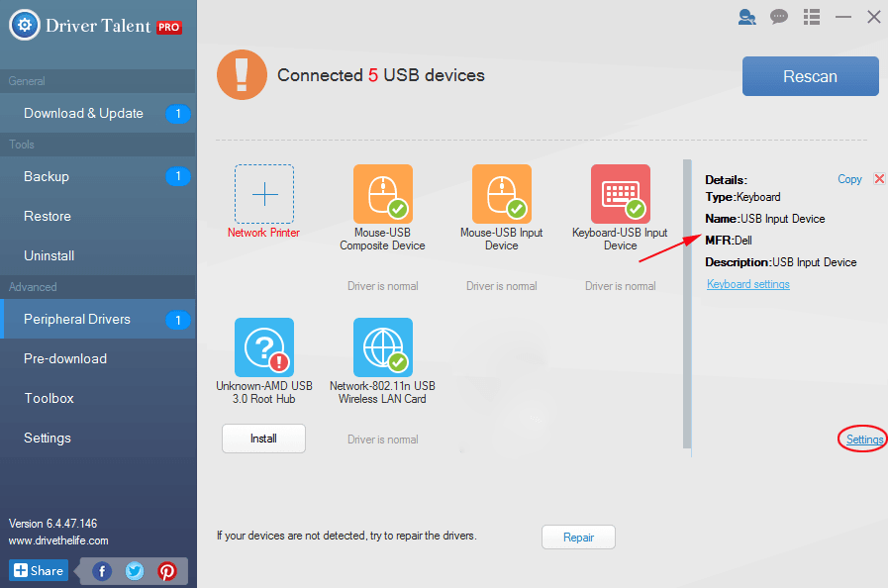Screen dimensions: 888x588
Task: Share on Pinterest
Action: point(166,571)
